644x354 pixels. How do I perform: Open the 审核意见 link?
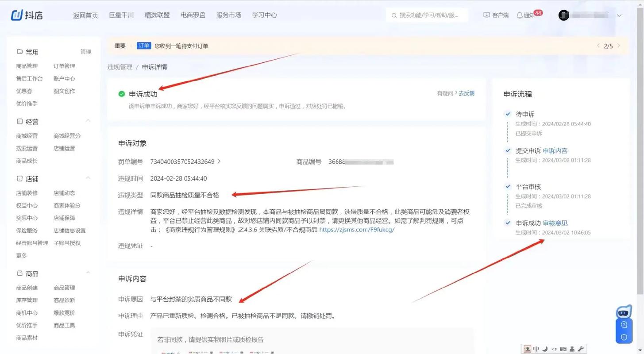pos(555,223)
